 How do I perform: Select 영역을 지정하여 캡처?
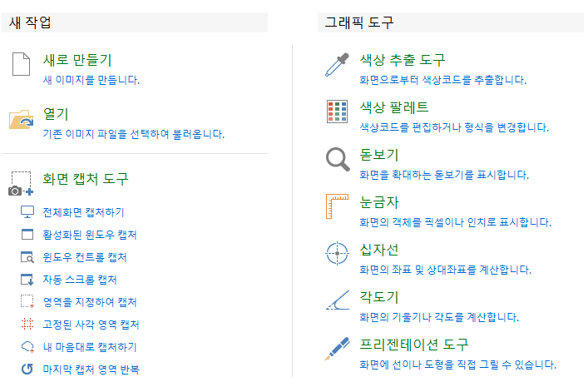point(90,302)
